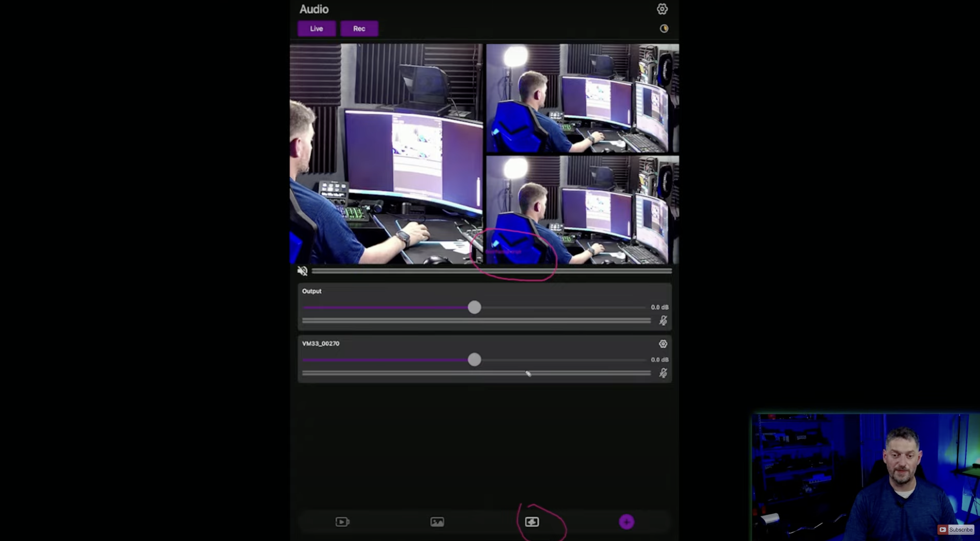Open the picture-in-picture layout tab icon
980x541 pixels.
[x=532, y=522]
